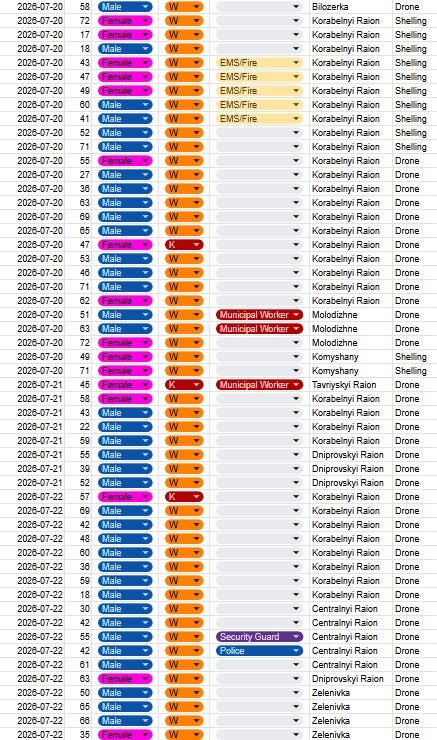Select Dniprovskyi Raion cell in 07-22 age 63 row
This screenshot has height=740, width=437.
click(x=350, y=679)
